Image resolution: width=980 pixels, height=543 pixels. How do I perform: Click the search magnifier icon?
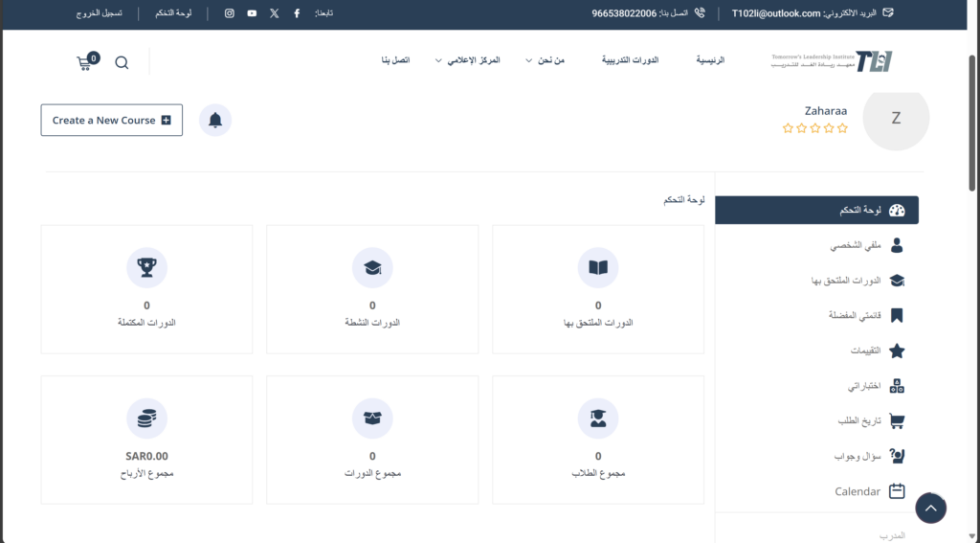click(x=122, y=63)
